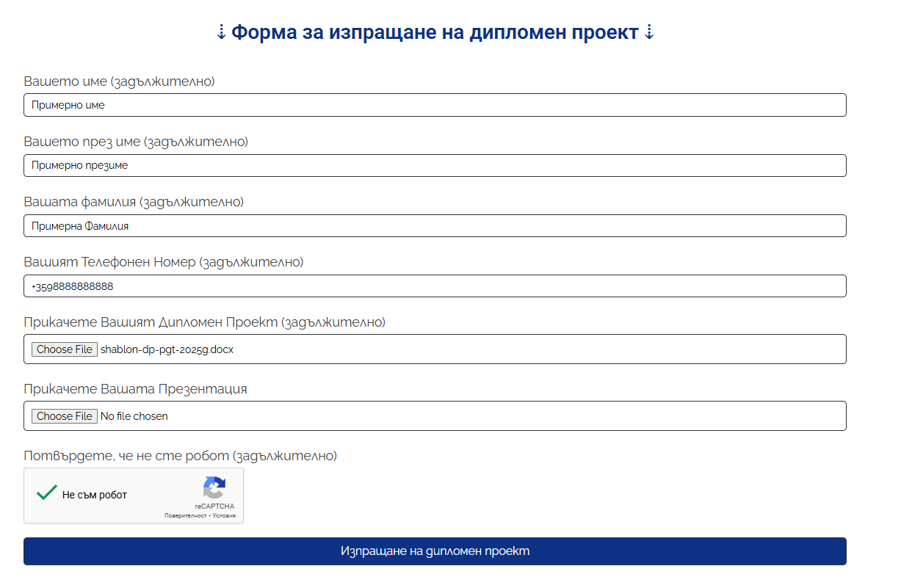Click the 'Прикачете Вашият Дипломен Проект' label
Image resolution: width=901 pixels, height=588 pixels.
click(x=204, y=322)
